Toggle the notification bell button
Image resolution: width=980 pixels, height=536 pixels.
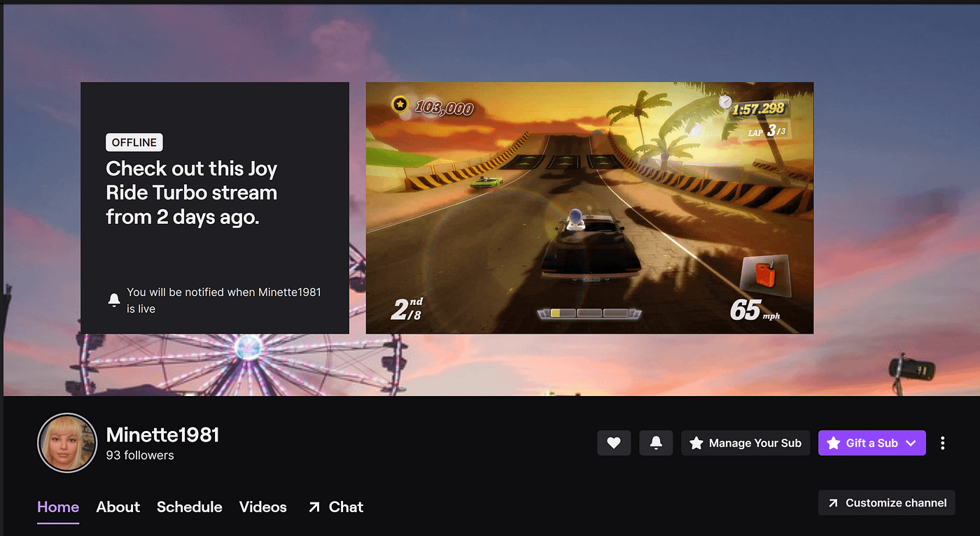[x=656, y=443]
